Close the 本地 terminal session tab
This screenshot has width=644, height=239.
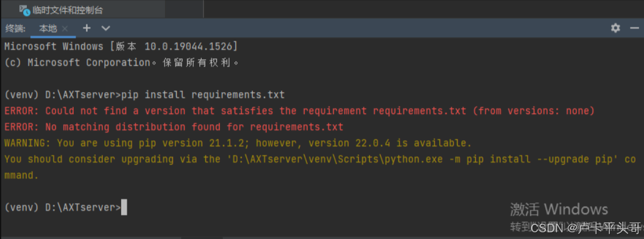click(x=65, y=28)
